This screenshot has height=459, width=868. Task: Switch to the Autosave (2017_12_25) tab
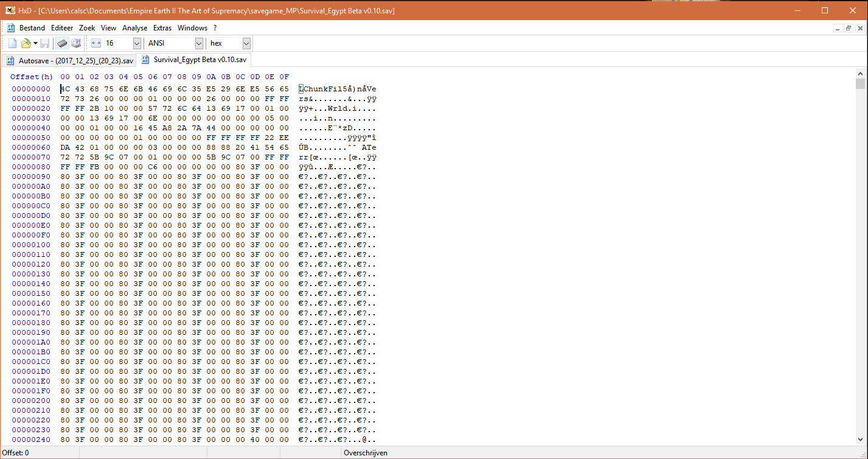pos(69,60)
